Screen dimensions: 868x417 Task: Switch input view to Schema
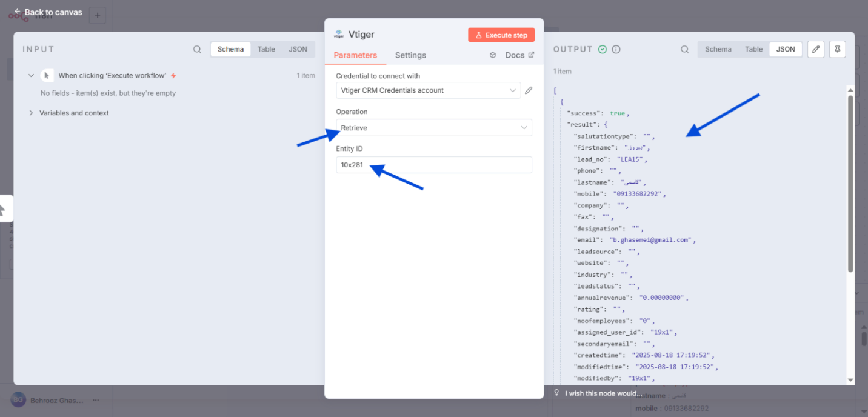point(230,50)
